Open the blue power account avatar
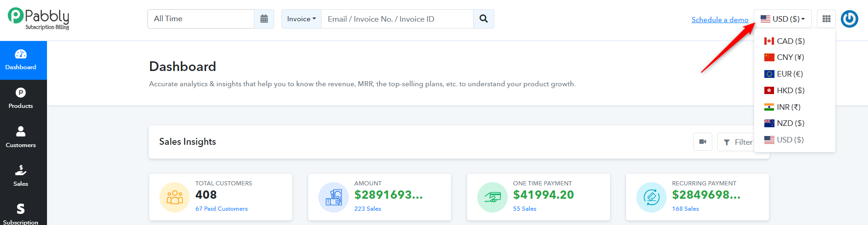Screen dimensions: 868x225 pyautogui.click(x=850, y=19)
